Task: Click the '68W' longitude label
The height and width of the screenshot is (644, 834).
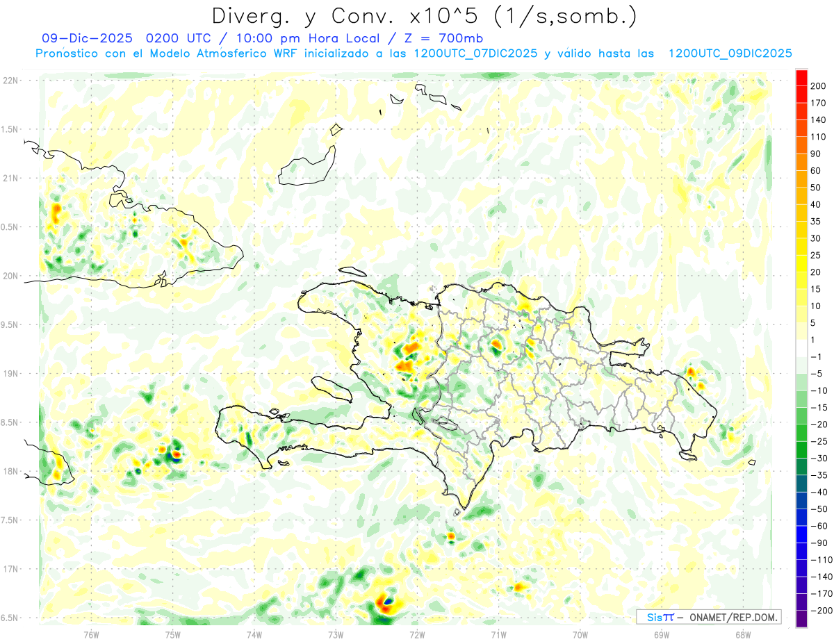Action: pos(743,634)
